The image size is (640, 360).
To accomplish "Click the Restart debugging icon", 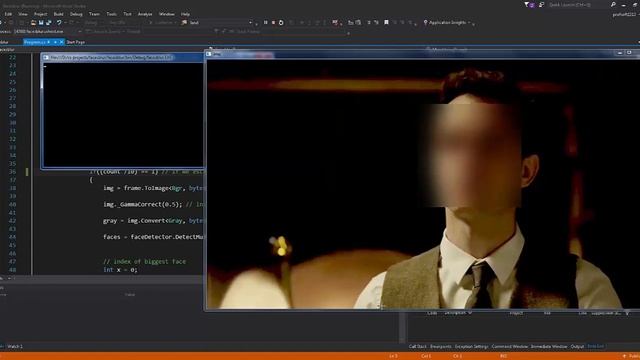I will point(281,22).
